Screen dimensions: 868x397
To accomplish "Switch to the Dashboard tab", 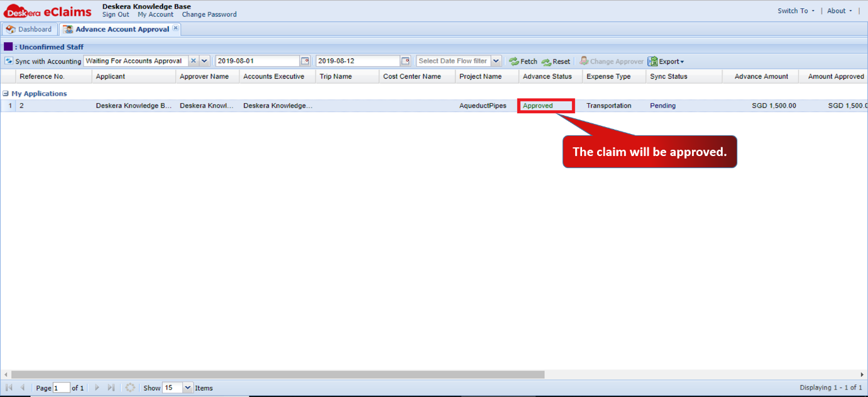I will click(30, 30).
